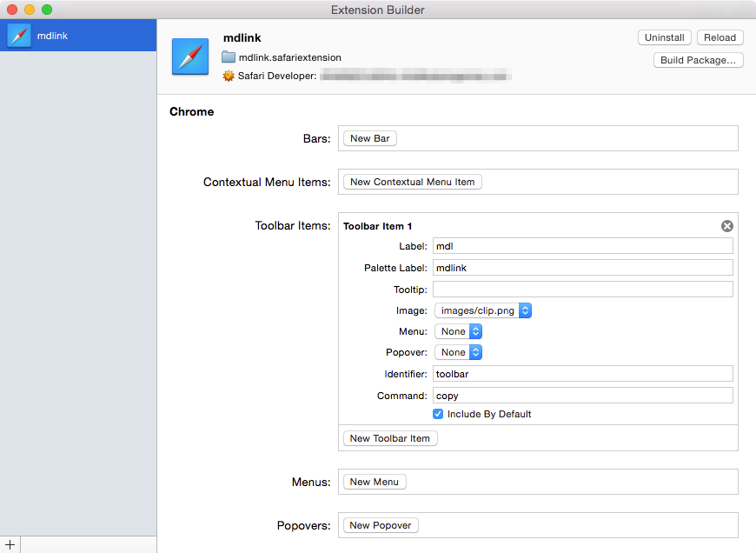Screen dimensions: 756x553
Task: Click inside the Label field containing mdl
Action: tap(582, 246)
